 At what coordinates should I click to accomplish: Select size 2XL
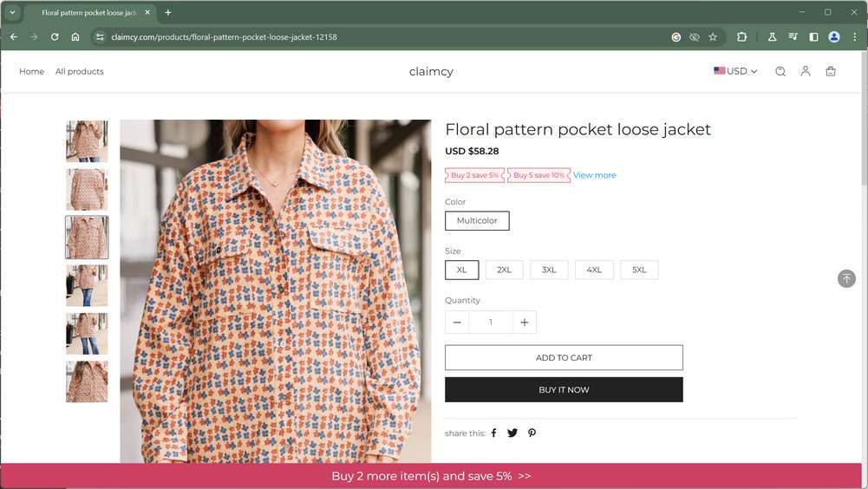tap(504, 270)
